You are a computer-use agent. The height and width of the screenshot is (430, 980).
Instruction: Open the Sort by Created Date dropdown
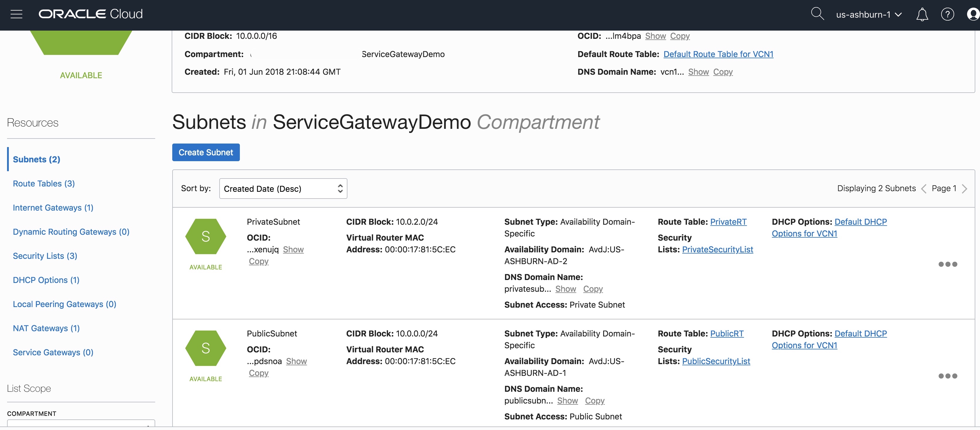(x=283, y=188)
